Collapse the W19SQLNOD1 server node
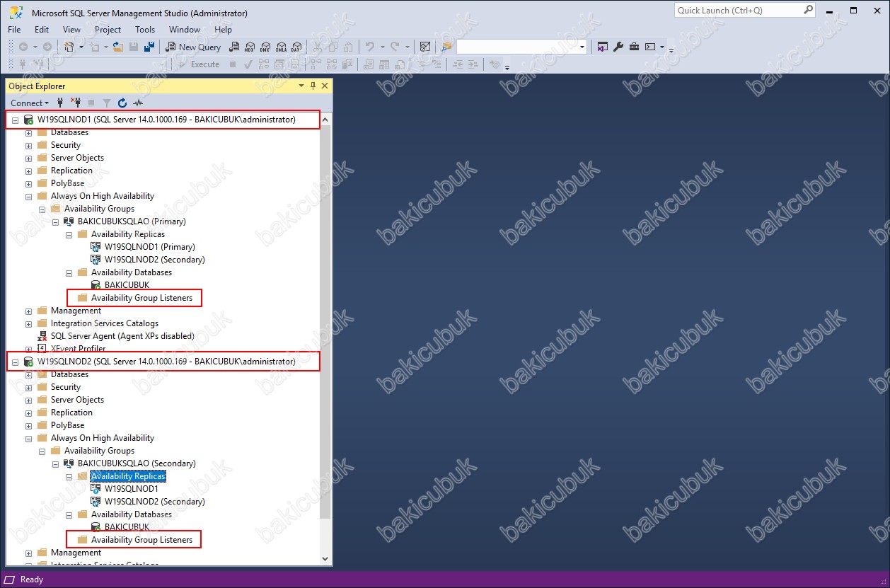Viewport: 890px width, 588px height. pos(15,120)
